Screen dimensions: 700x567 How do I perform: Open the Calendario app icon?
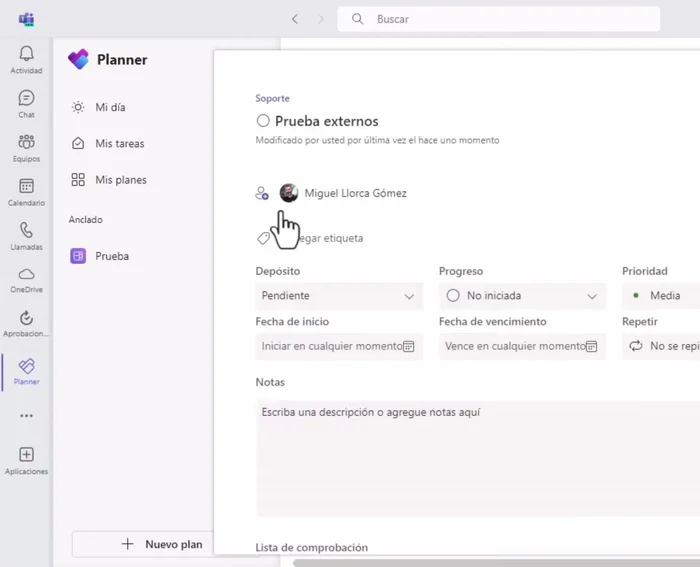[26, 191]
